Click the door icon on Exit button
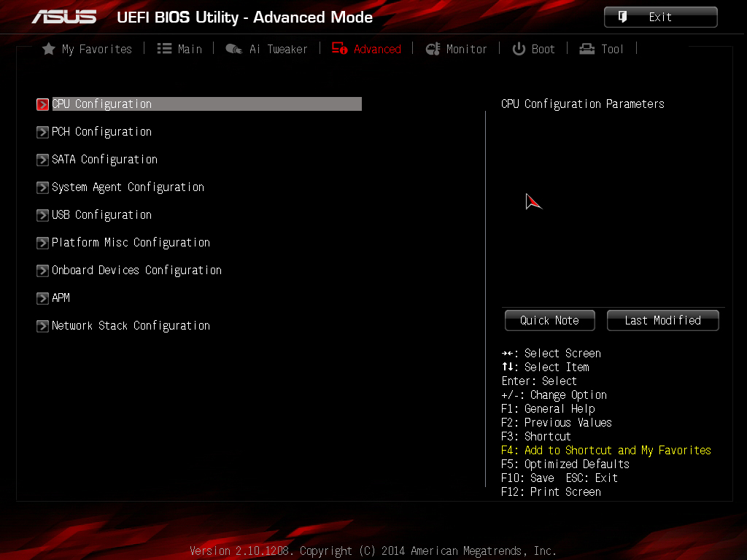Screen dimensions: 747x560 [x=623, y=17]
